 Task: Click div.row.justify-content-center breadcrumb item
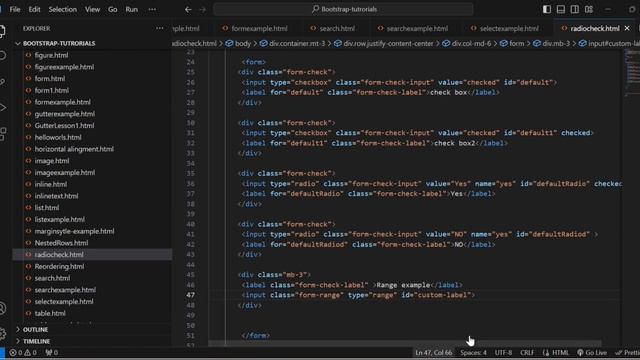[x=384, y=43]
